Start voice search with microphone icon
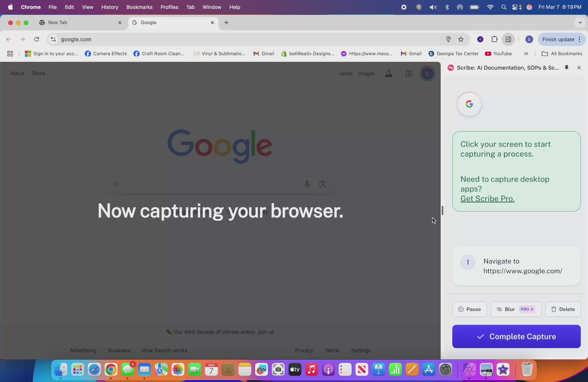Screen dimensions: 588x382 (307, 184)
